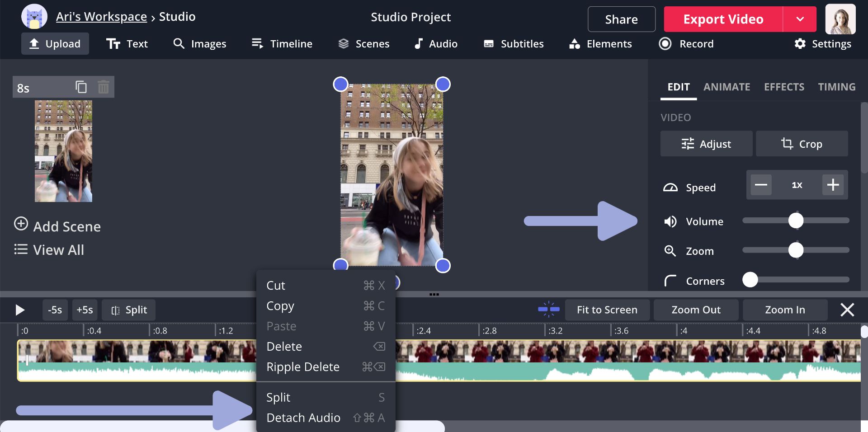Toggle timeline snapping icon
The image size is (868, 432).
click(549, 310)
